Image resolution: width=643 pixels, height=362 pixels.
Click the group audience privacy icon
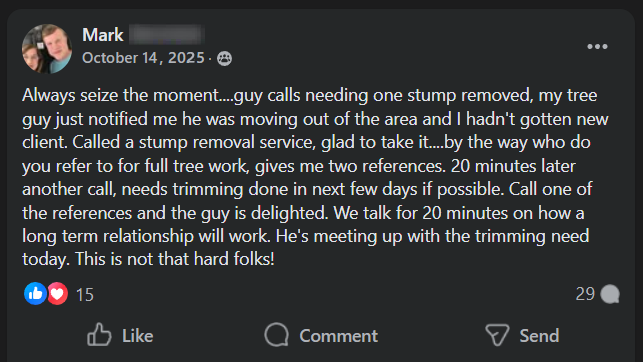coord(224,59)
